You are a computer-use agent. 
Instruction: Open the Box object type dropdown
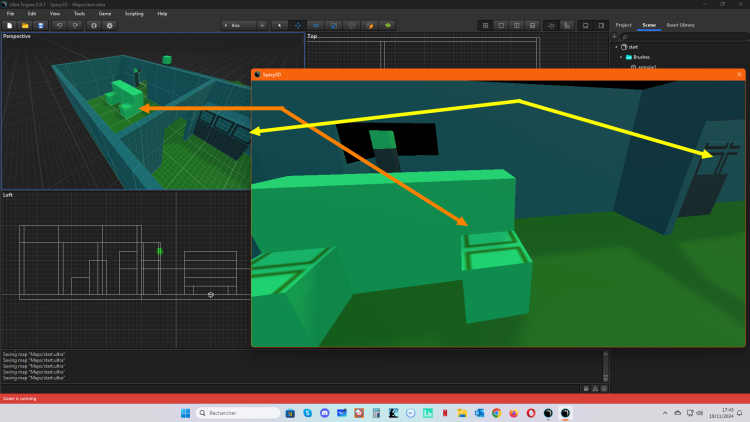point(238,25)
